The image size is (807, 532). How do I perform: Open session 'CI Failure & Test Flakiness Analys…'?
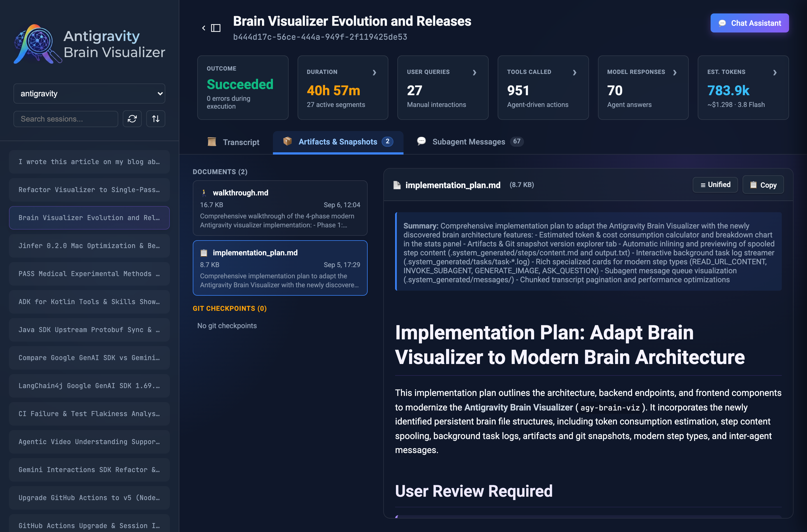(89, 414)
